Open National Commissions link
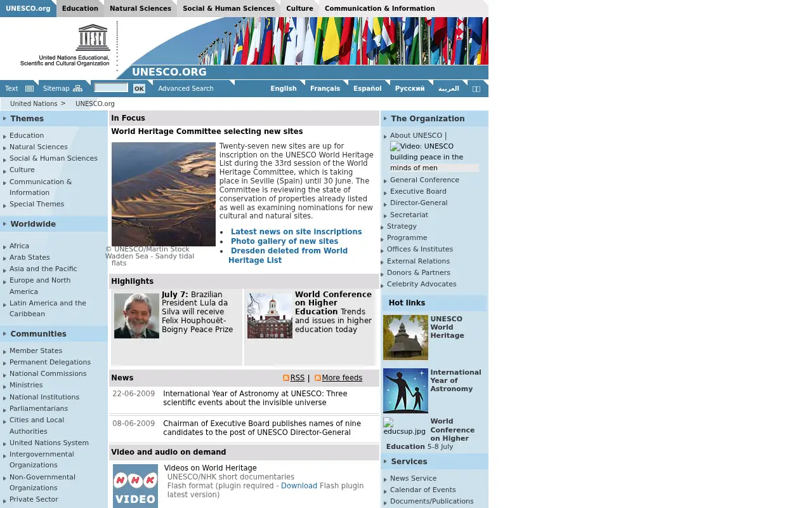Viewport: 812px width, 508px height. point(48,374)
